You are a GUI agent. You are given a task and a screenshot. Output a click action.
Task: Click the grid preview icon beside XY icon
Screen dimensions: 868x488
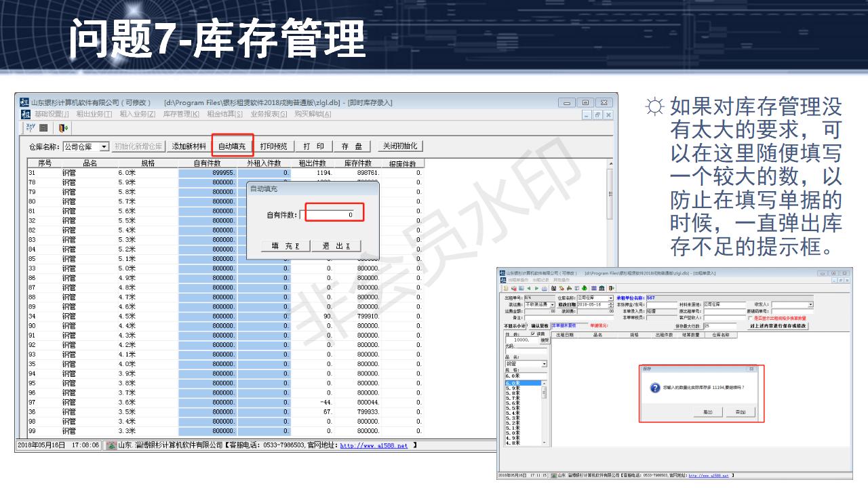(43, 128)
